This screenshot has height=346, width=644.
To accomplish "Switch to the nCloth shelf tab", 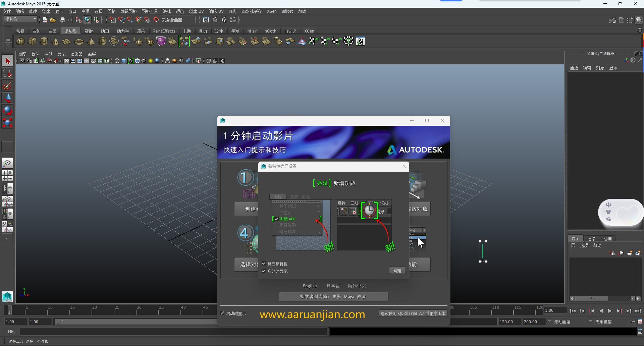I will click(x=271, y=31).
